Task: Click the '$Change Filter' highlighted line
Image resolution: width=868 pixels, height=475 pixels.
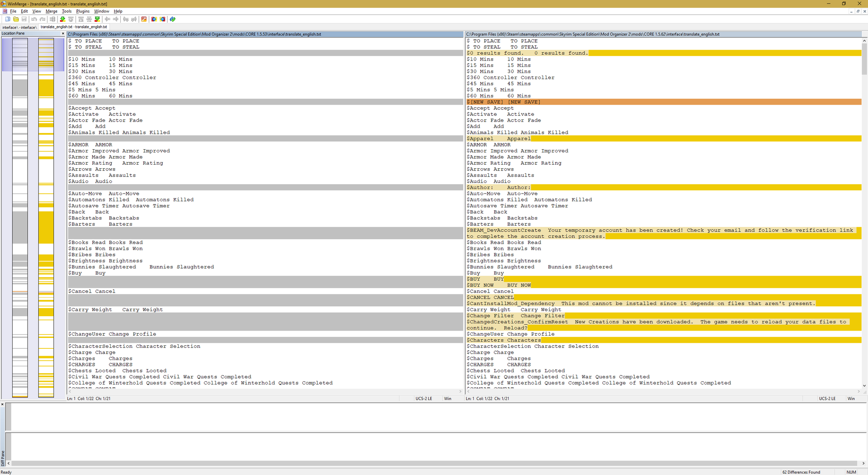Action: (664, 316)
